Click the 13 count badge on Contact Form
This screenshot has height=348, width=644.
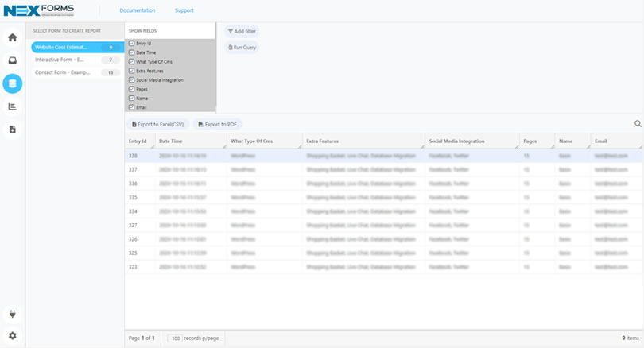111,72
